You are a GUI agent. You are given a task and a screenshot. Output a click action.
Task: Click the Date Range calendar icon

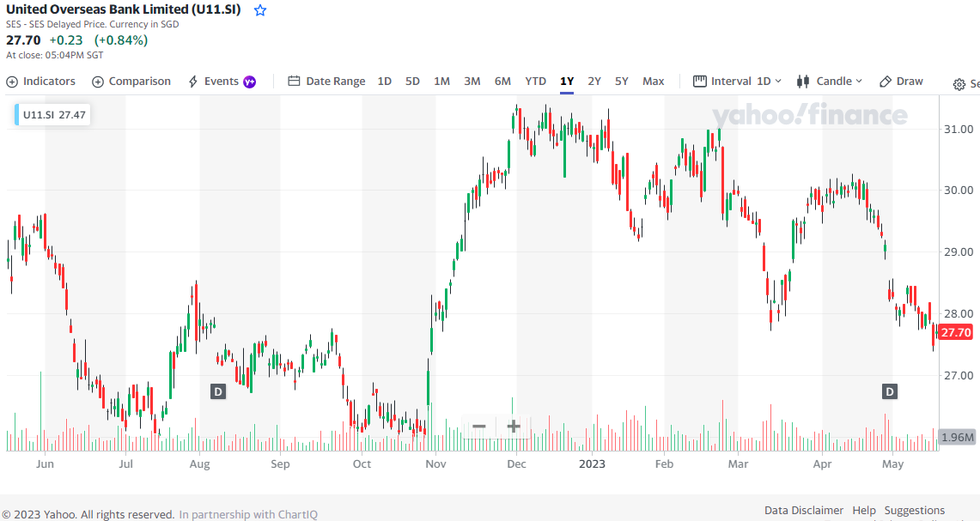(x=294, y=82)
